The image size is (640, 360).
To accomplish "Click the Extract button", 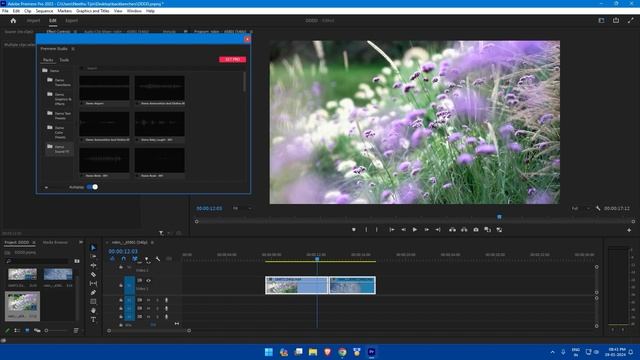I will pos(464,230).
